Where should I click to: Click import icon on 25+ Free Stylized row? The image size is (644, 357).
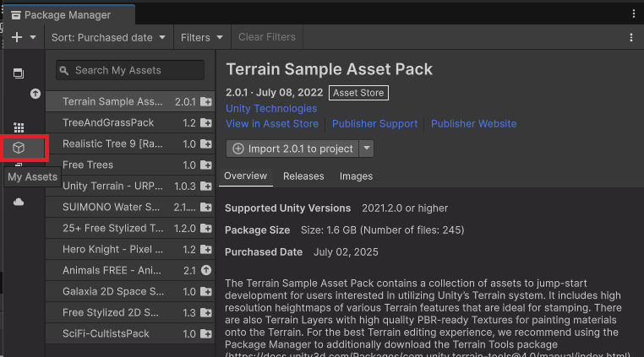tap(206, 229)
